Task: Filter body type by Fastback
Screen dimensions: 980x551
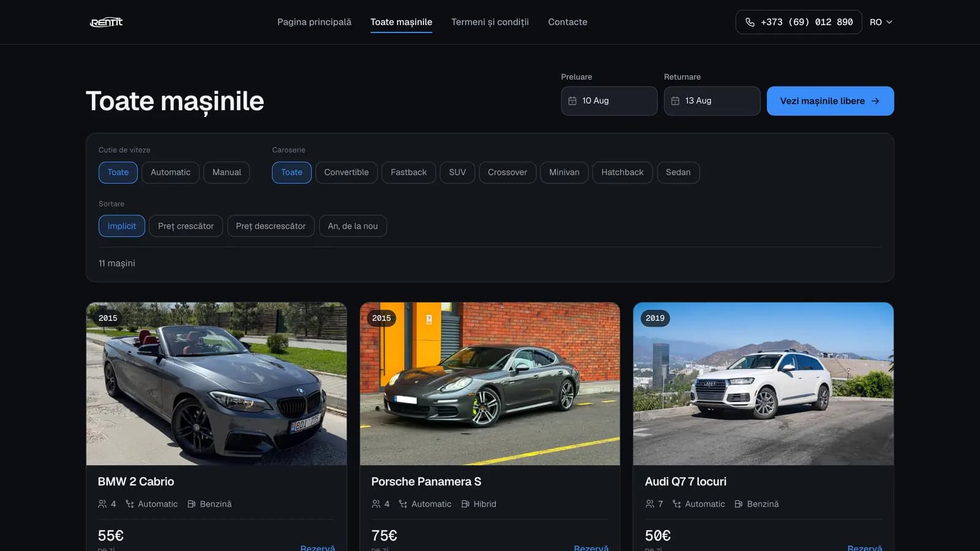Action: point(409,173)
